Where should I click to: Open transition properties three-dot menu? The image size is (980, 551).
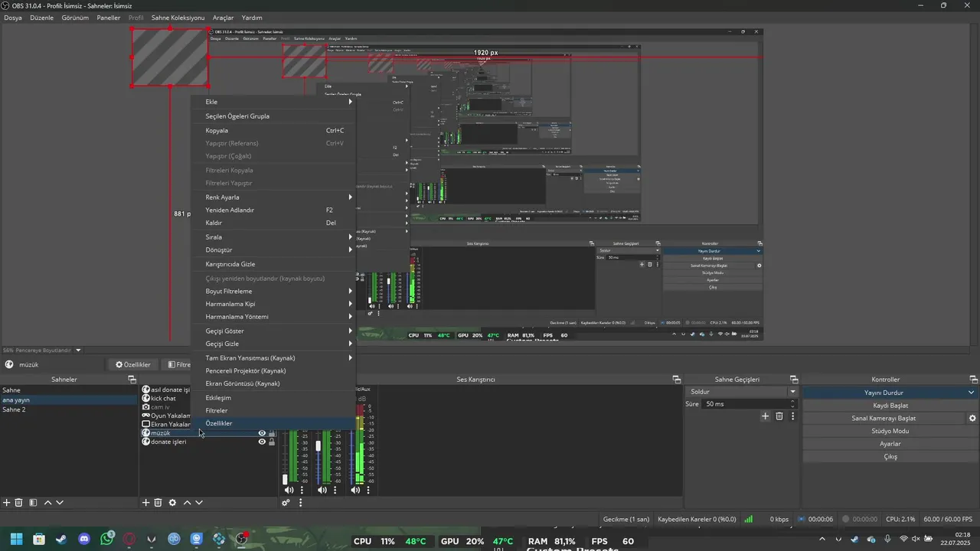(792, 416)
